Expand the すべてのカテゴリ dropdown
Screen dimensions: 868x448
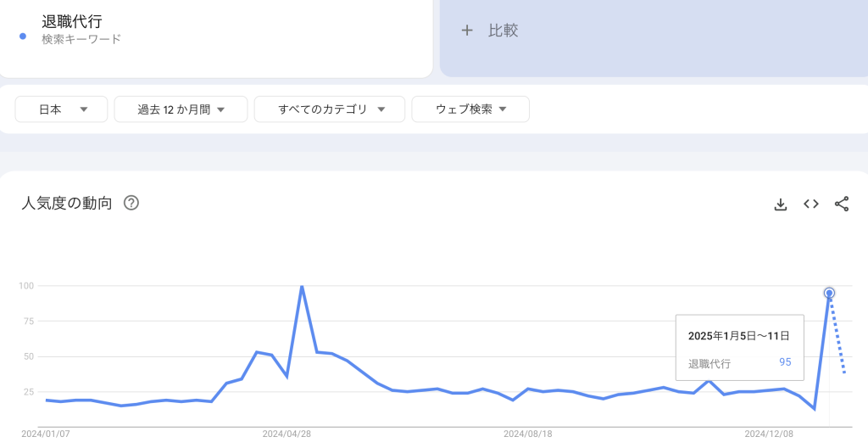point(331,109)
